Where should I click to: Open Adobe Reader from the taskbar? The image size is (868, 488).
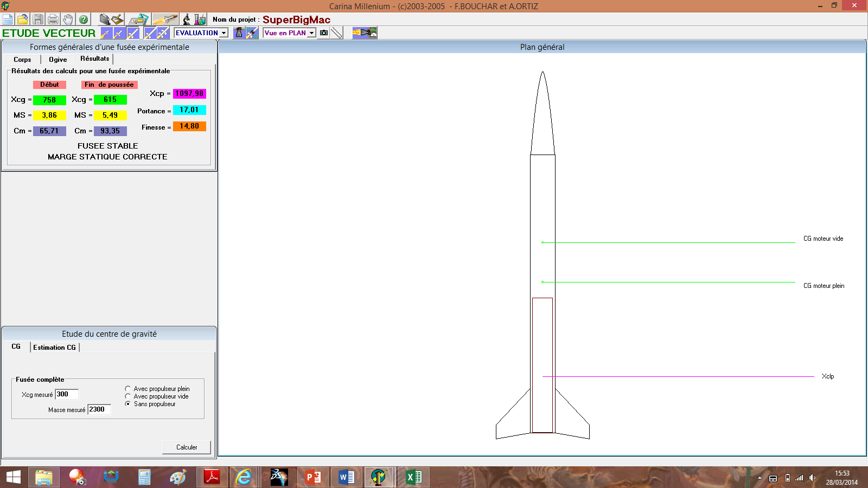point(212,477)
